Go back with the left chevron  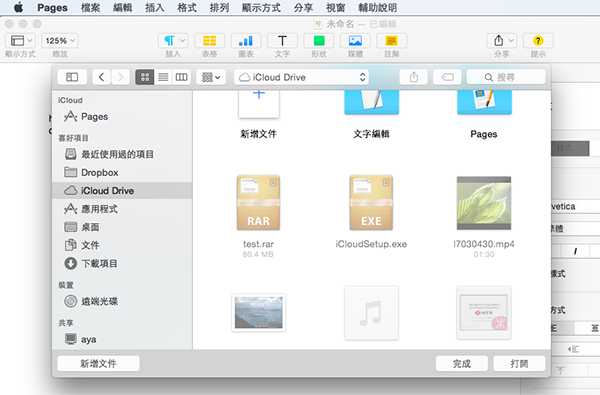click(x=102, y=77)
